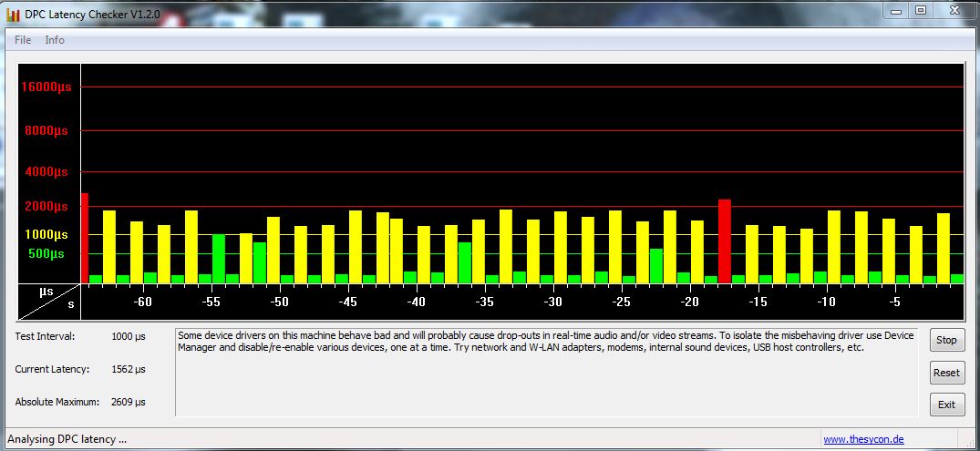Click the -60 time axis label
The height and width of the screenshot is (451, 980).
click(143, 302)
